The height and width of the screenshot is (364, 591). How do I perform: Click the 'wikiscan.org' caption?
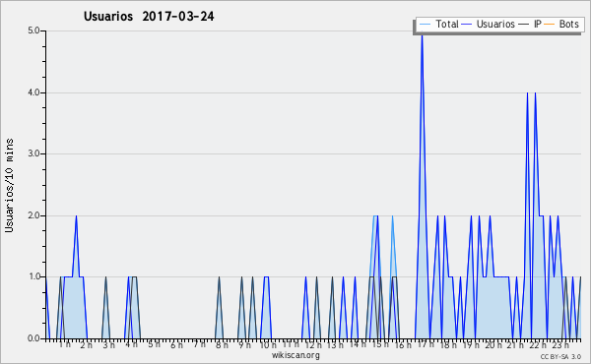pyautogui.click(x=295, y=355)
